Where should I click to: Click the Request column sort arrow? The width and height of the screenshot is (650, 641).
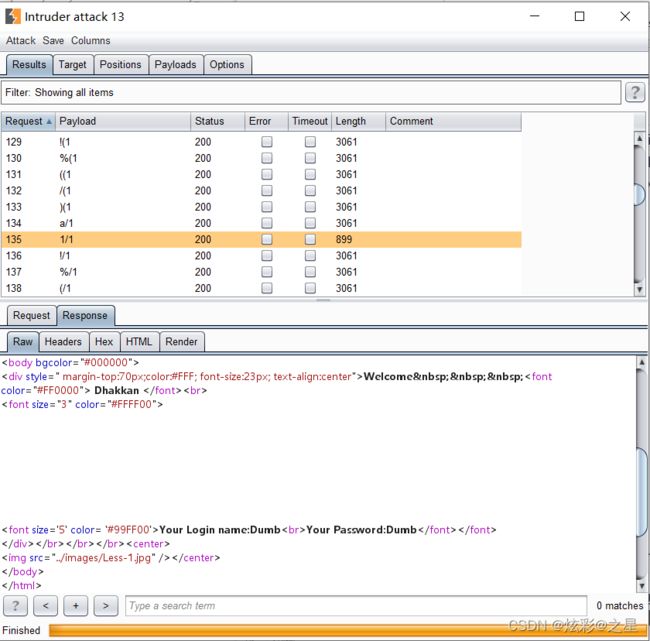49,121
